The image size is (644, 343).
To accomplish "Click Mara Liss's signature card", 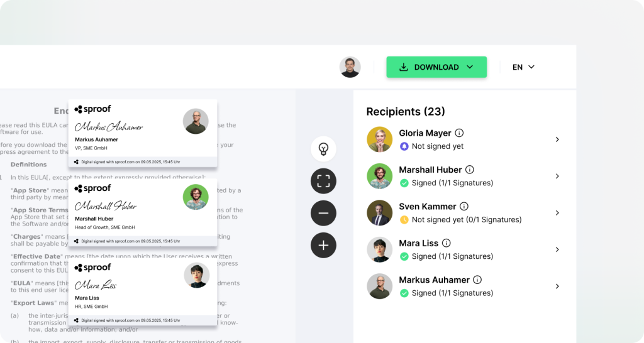I will [143, 292].
